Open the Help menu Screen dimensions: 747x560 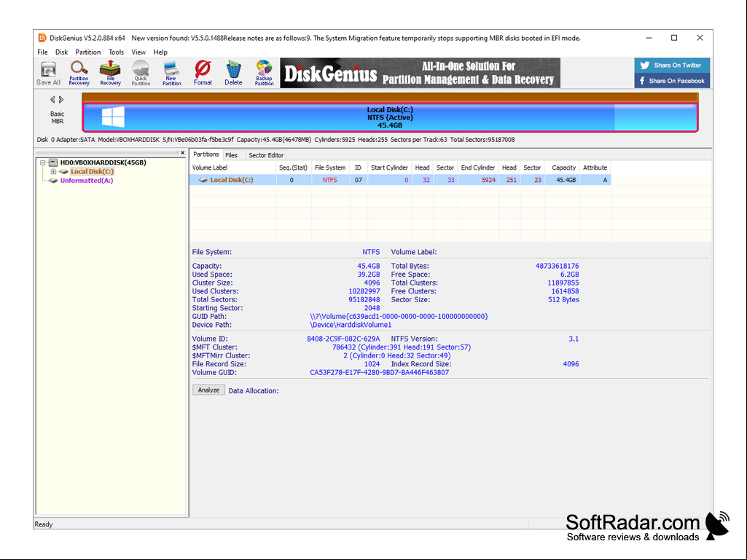click(x=160, y=52)
